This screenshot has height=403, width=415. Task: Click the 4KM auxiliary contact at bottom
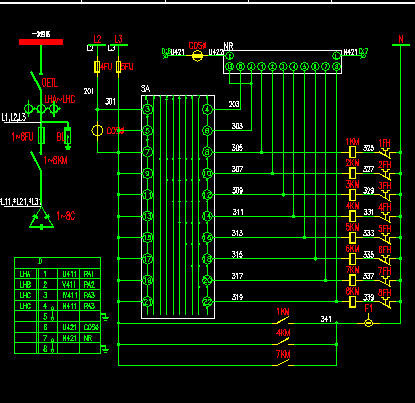coord(283,342)
